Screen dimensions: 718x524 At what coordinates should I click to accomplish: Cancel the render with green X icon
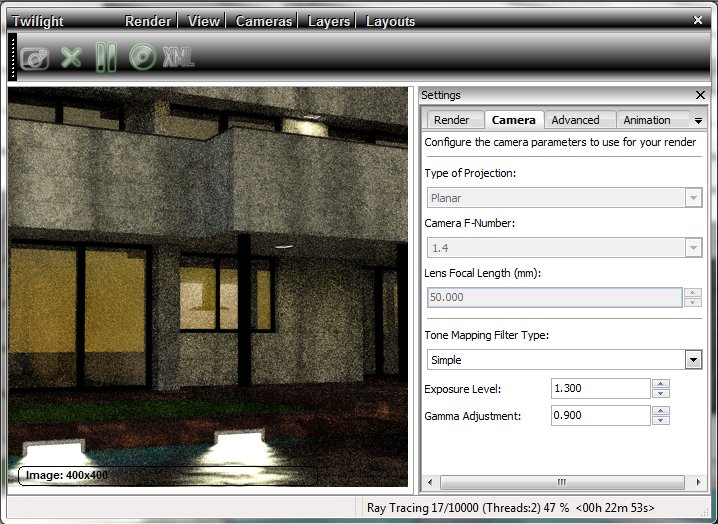click(71, 58)
